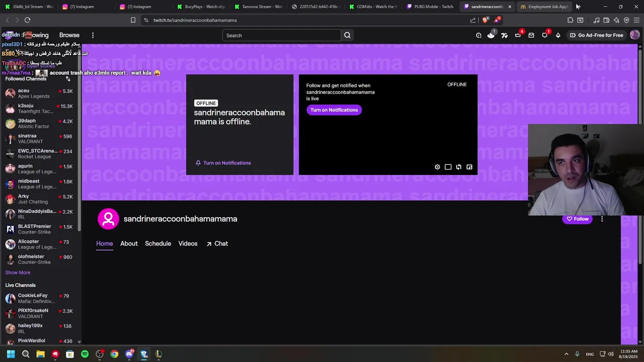Open sinatraa's VALORANT channel

coord(39,139)
